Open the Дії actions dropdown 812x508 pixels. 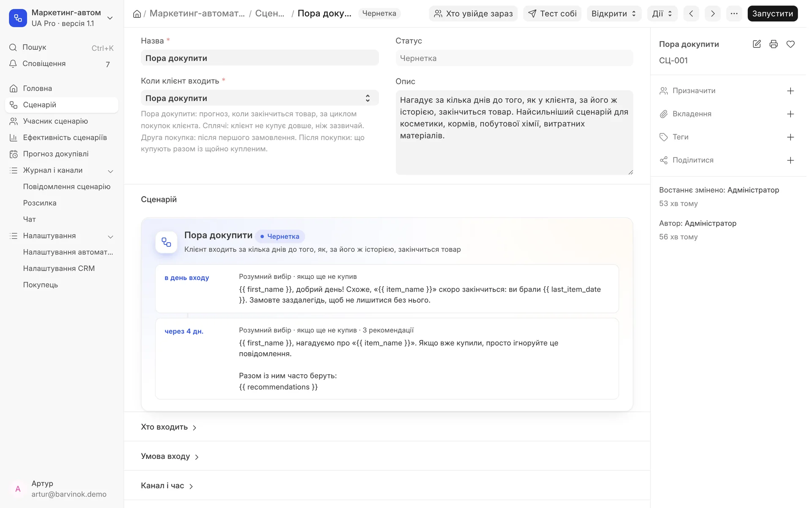point(662,14)
